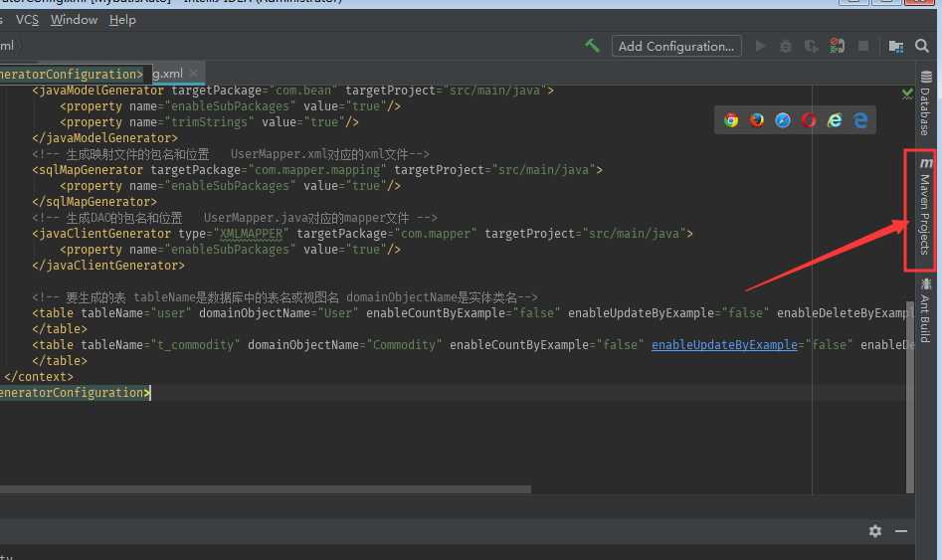Click the enableUpdateByExample underlined link
Image resolution: width=942 pixels, height=560 pixels.
724,345
